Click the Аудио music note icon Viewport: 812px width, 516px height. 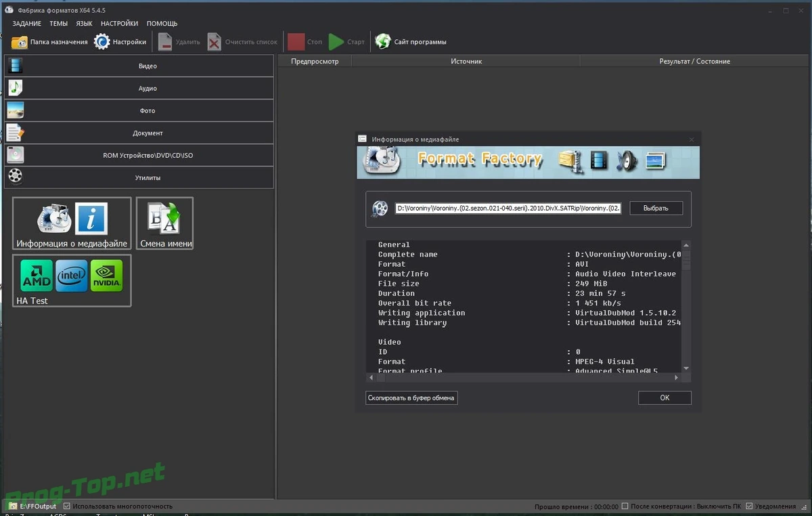[16, 88]
